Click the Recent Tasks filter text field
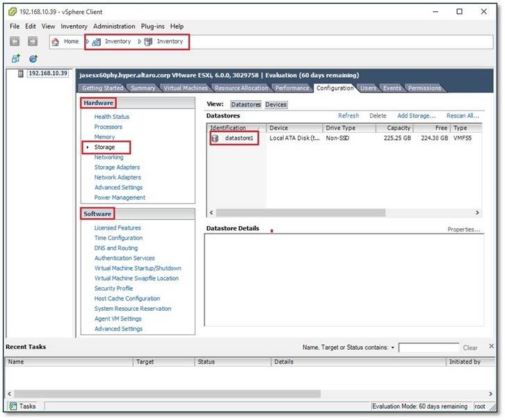 tap(428, 348)
